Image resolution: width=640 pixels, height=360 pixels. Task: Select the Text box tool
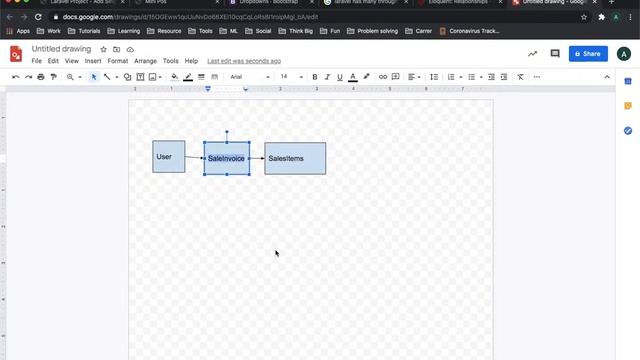point(140,77)
